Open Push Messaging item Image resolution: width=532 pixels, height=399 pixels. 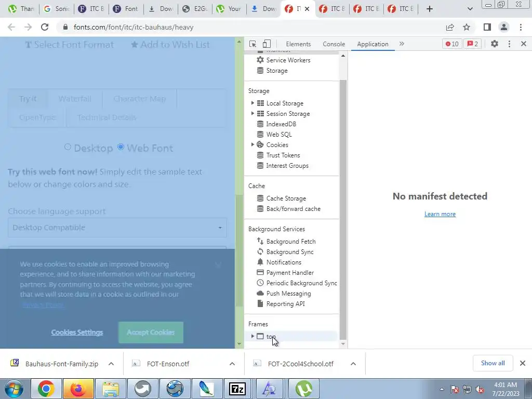click(288, 294)
